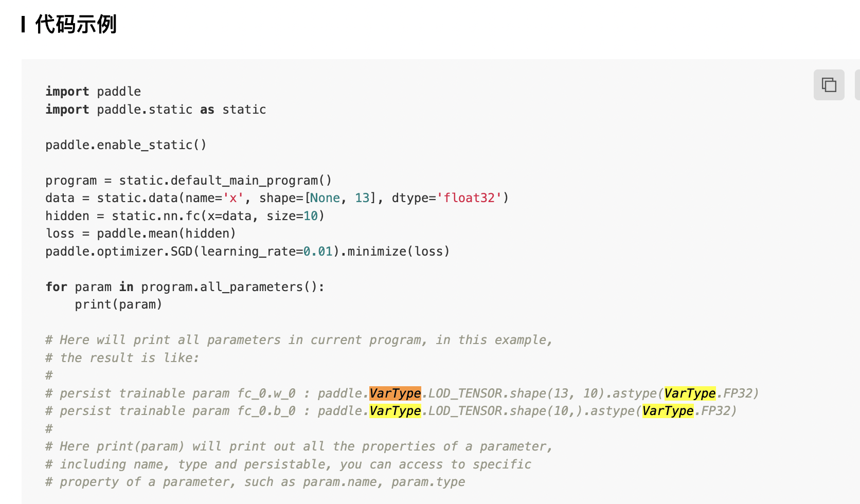
Task: Click the paddle.enable_static() line
Action: pos(126,145)
